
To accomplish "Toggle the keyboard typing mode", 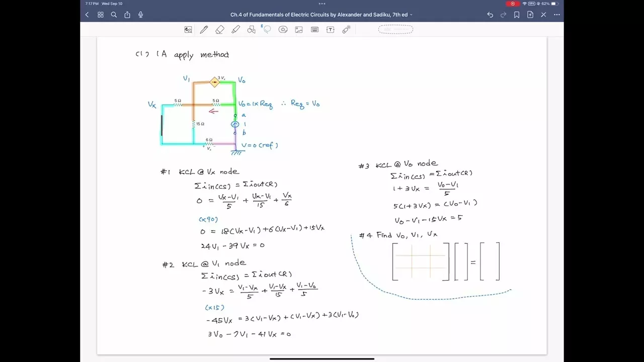I will pos(314,30).
